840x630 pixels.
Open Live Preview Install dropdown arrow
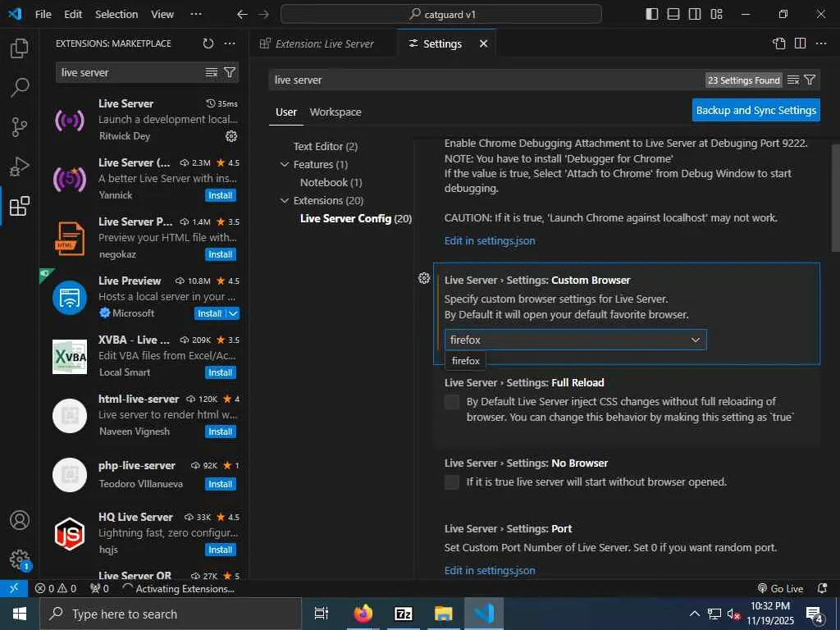coord(233,313)
